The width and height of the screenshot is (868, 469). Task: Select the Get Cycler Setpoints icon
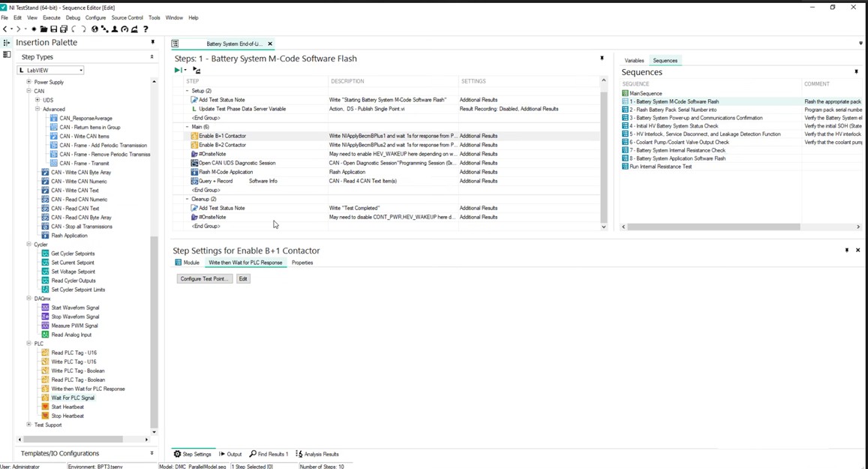46,253
